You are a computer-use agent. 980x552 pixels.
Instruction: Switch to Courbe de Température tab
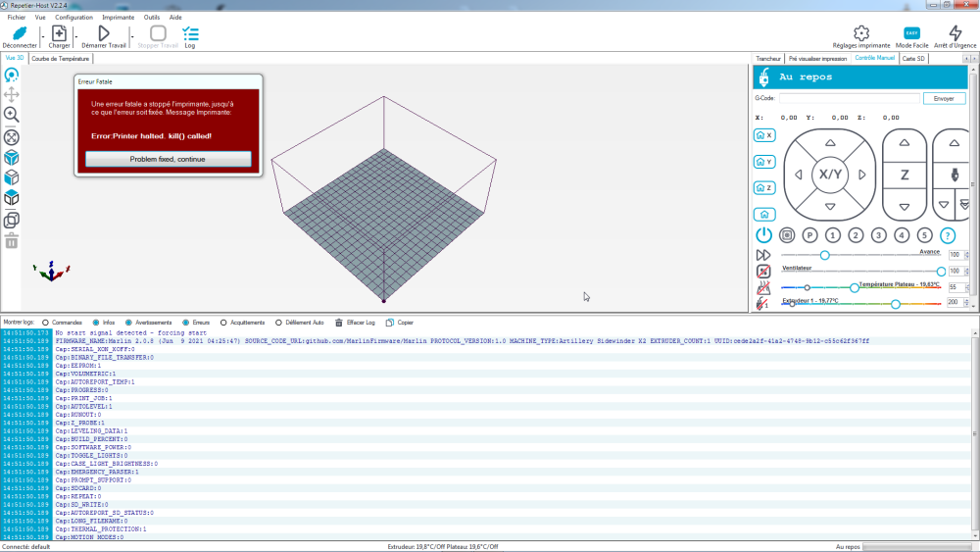point(61,58)
